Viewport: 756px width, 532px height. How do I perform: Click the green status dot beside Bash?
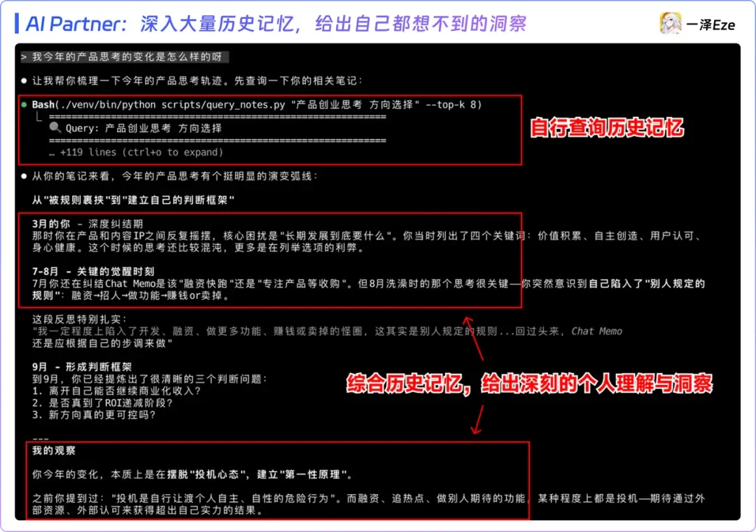[x=24, y=104]
